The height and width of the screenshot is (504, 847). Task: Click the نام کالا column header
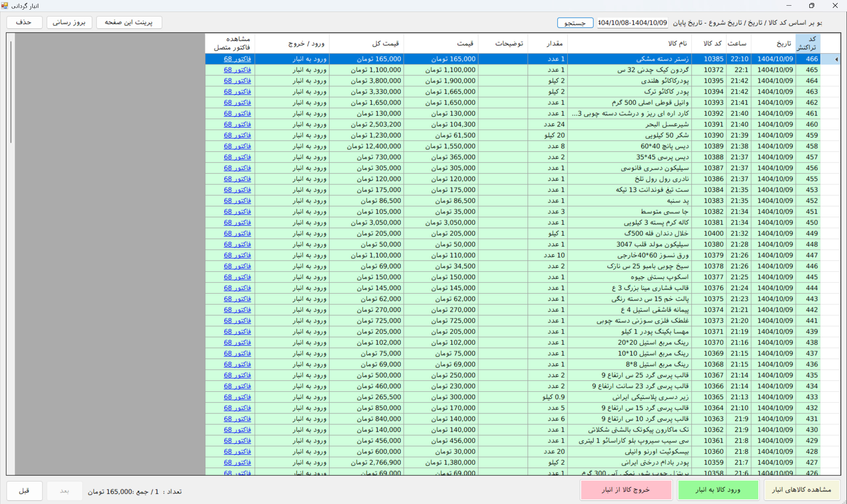click(677, 44)
